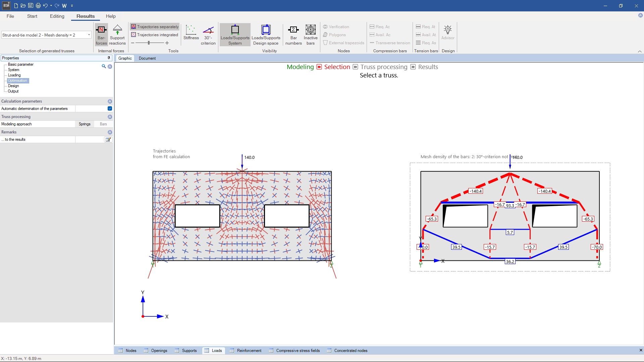Toggle Trajectories separately display
Image resolution: width=644 pixels, height=362 pixels.
pyautogui.click(x=154, y=26)
